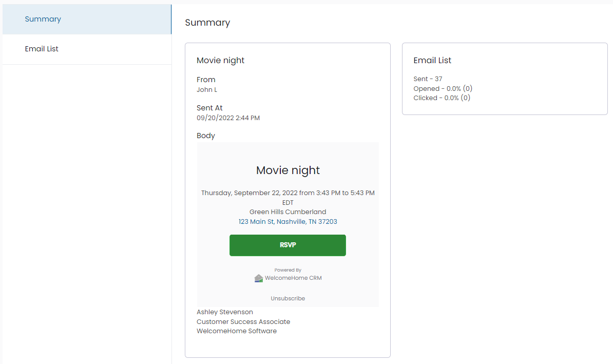Click the Body field label
Image resolution: width=613 pixels, height=364 pixels.
pos(206,136)
